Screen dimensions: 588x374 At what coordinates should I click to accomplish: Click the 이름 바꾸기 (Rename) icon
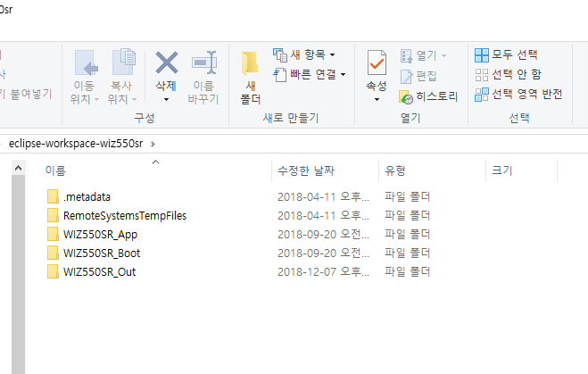(204, 62)
